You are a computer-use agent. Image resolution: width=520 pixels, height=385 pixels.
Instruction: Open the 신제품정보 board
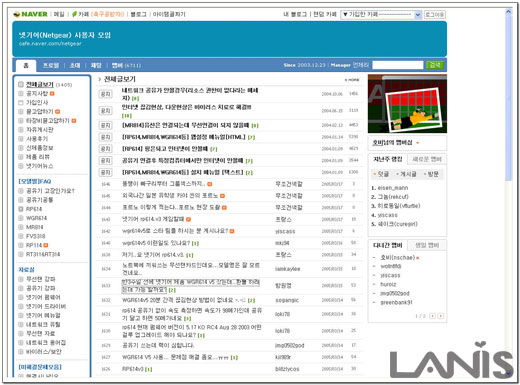(x=40, y=148)
